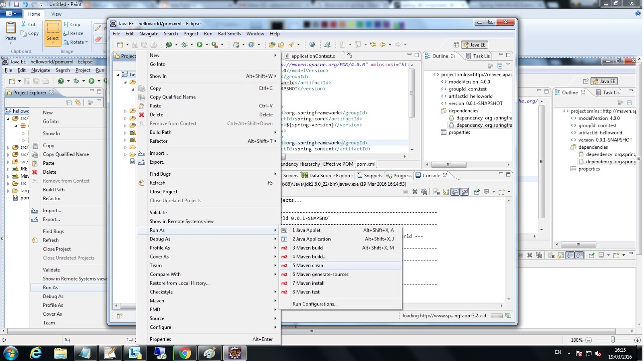
Task: Select Properties entry in context menu
Action: 208,339
